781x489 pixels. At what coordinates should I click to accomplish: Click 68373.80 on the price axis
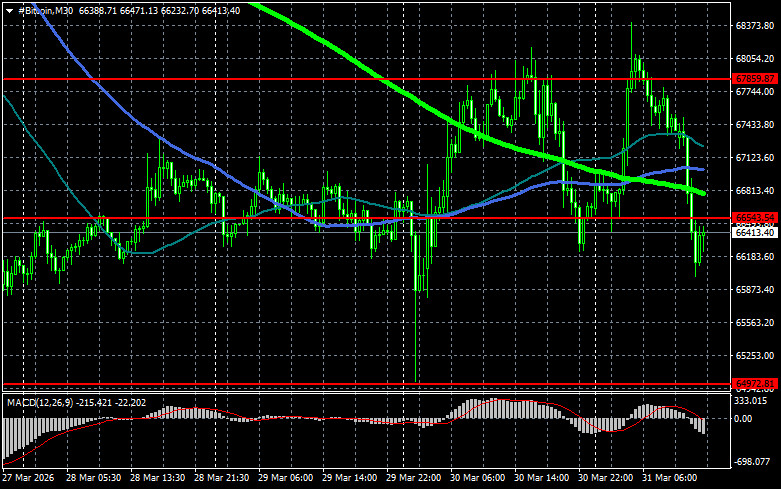pyautogui.click(x=755, y=25)
